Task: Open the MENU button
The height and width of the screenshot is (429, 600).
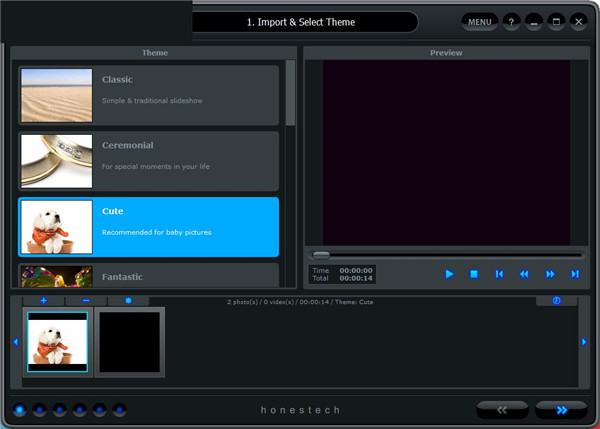Action: pyautogui.click(x=480, y=21)
